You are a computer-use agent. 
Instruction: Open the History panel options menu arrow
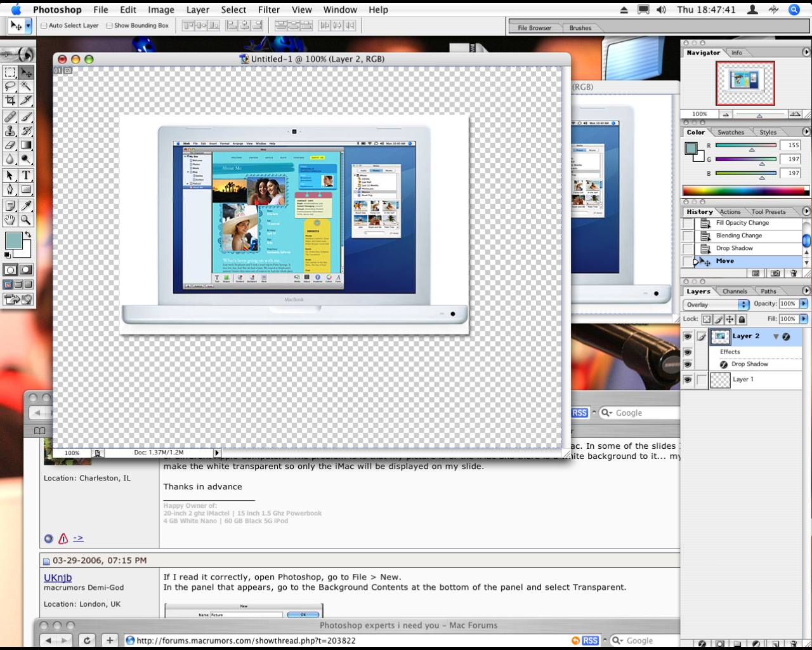click(x=806, y=211)
